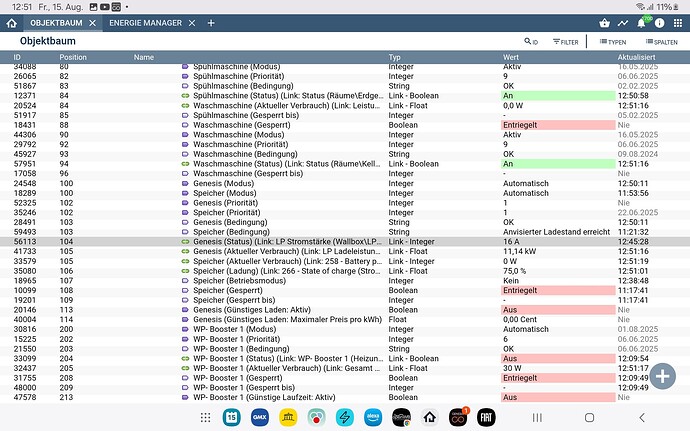Tap the Android recent apps button

click(537, 417)
